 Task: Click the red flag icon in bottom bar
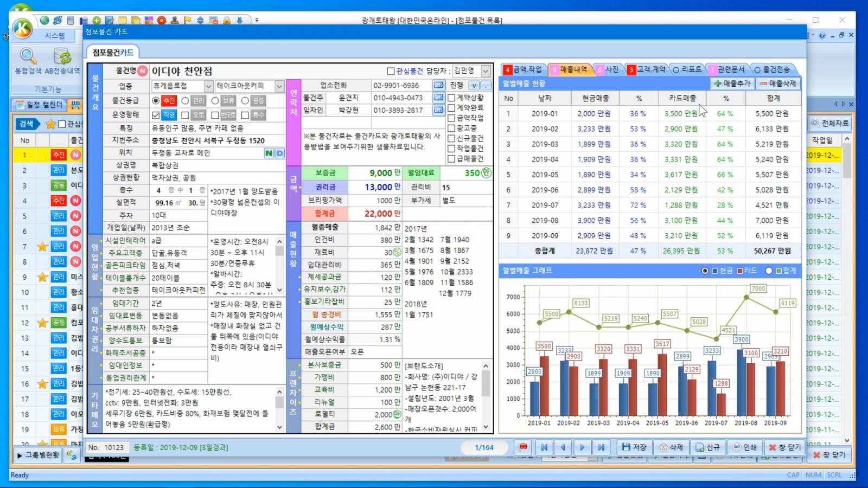pos(523,447)
